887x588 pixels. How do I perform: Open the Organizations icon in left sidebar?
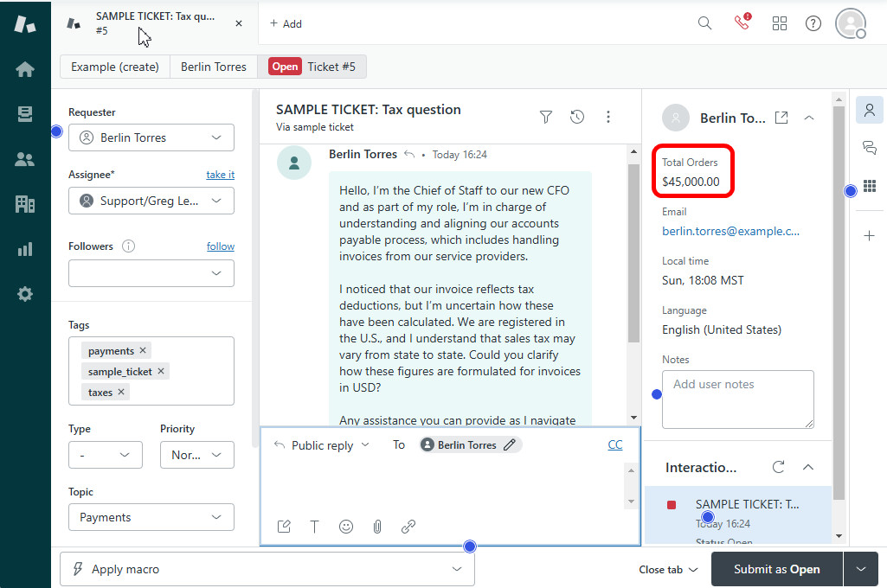click(25, 204)
